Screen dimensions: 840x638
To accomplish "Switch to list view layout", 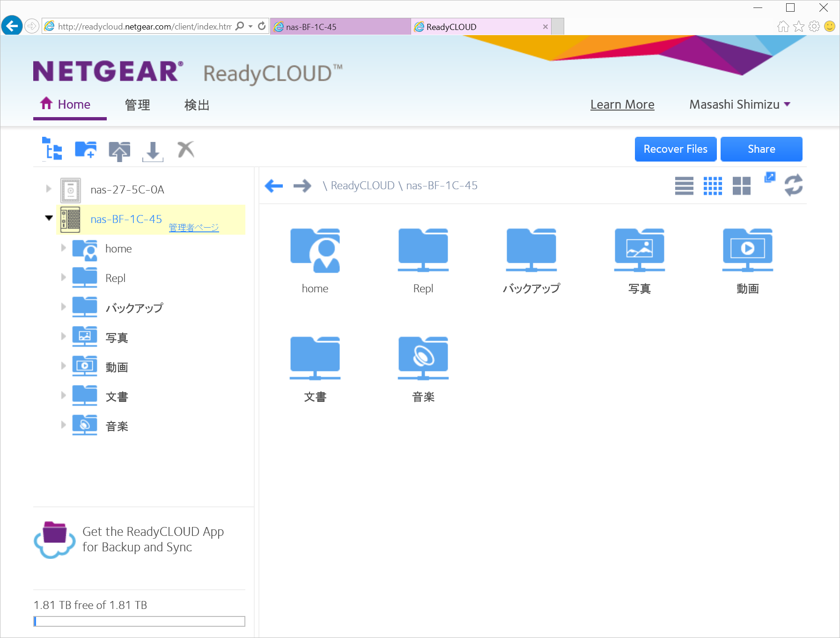I will click(684, 186).
